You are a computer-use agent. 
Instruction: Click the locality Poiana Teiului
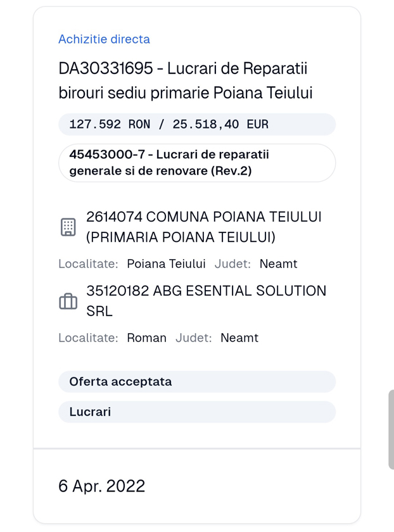pyautogui.click(x=167, y=263)
